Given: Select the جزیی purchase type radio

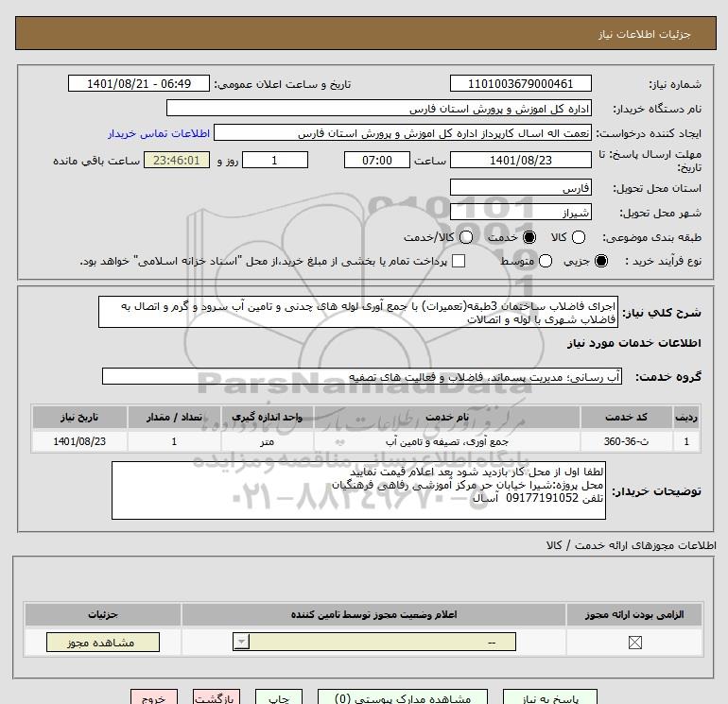Looking at the screenshot, I should [600, 261].
